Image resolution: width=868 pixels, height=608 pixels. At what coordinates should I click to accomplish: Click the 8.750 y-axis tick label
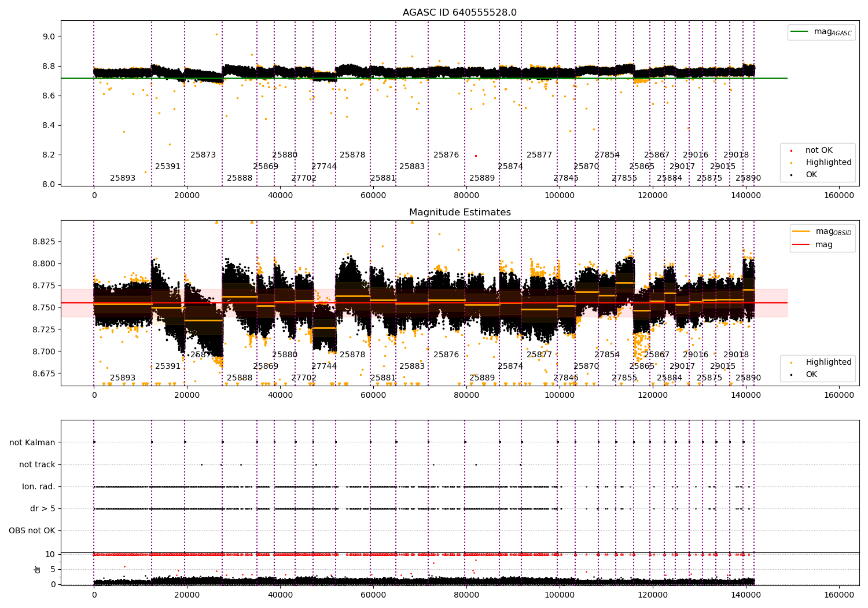(45, 307)
